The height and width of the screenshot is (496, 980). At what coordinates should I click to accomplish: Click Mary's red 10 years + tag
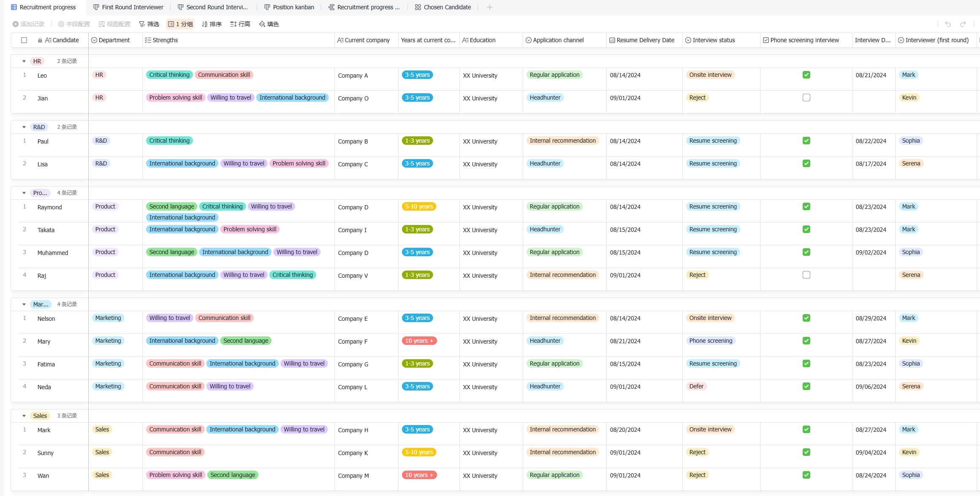pos(419,341)
